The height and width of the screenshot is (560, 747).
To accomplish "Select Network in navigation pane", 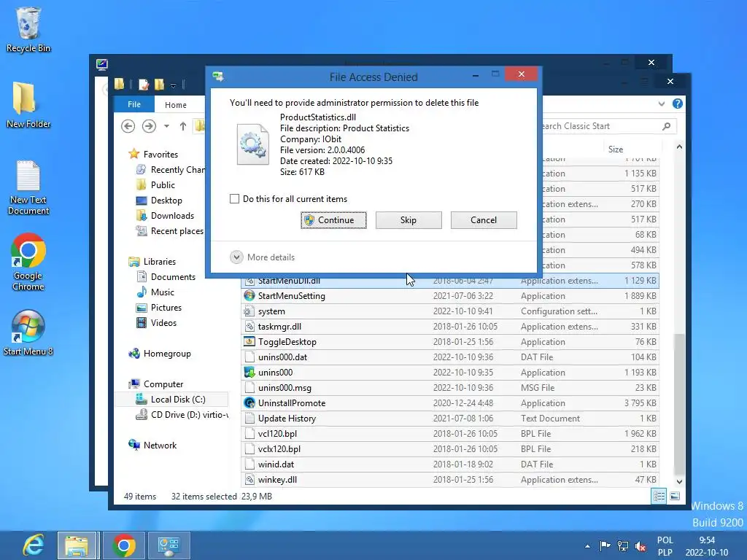I will [160, 446].
